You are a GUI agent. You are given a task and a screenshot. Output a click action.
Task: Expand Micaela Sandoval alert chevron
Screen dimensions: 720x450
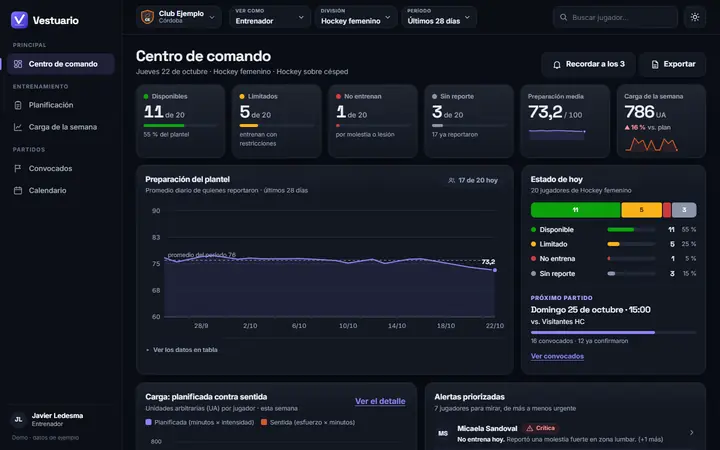pos(692,433)
